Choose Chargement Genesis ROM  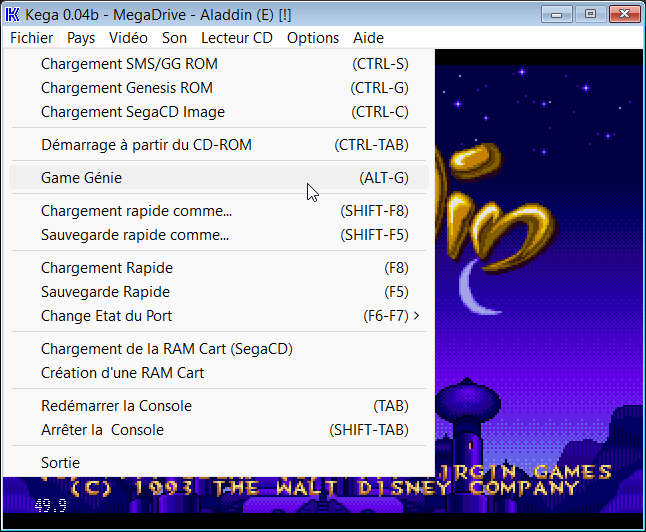(x=219, y=88)
